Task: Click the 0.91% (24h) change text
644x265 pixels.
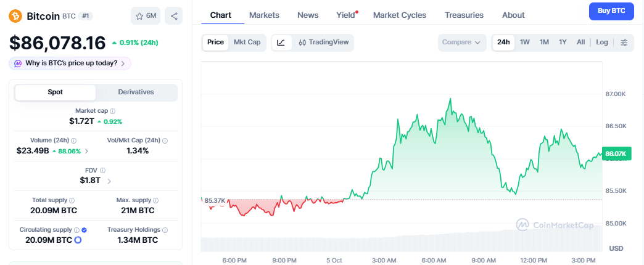Action: (134, 43)
